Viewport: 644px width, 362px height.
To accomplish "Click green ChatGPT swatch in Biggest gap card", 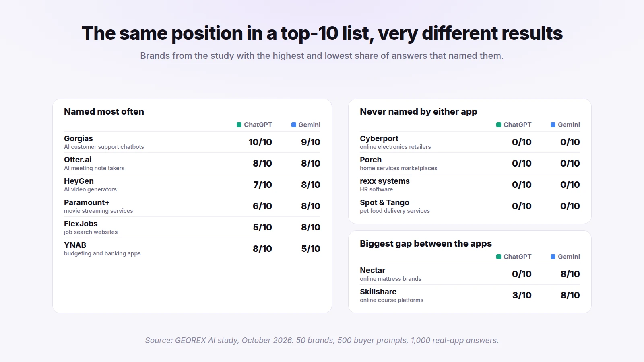I will point(499,257).
